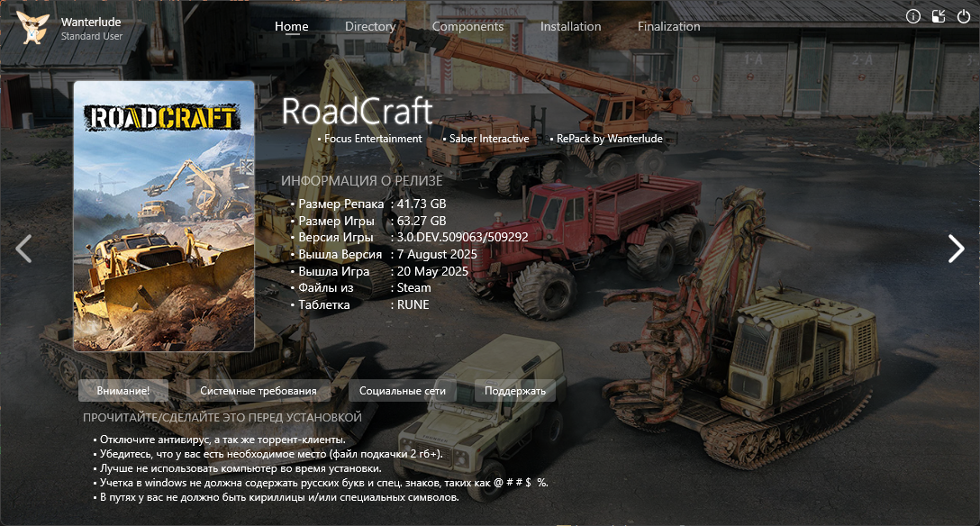Screen dimensions: 980x526
Task: Click the RePack by Wanterlude label
Action: [x=610, y=139]
